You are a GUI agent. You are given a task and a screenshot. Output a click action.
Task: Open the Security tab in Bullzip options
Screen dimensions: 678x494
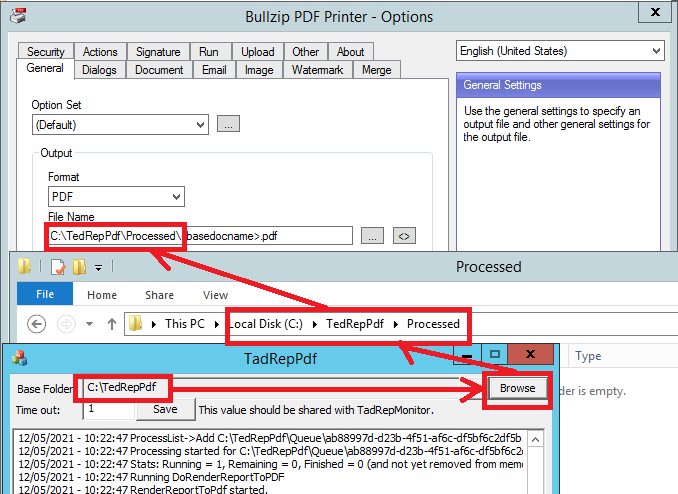(x=46, y=52)
